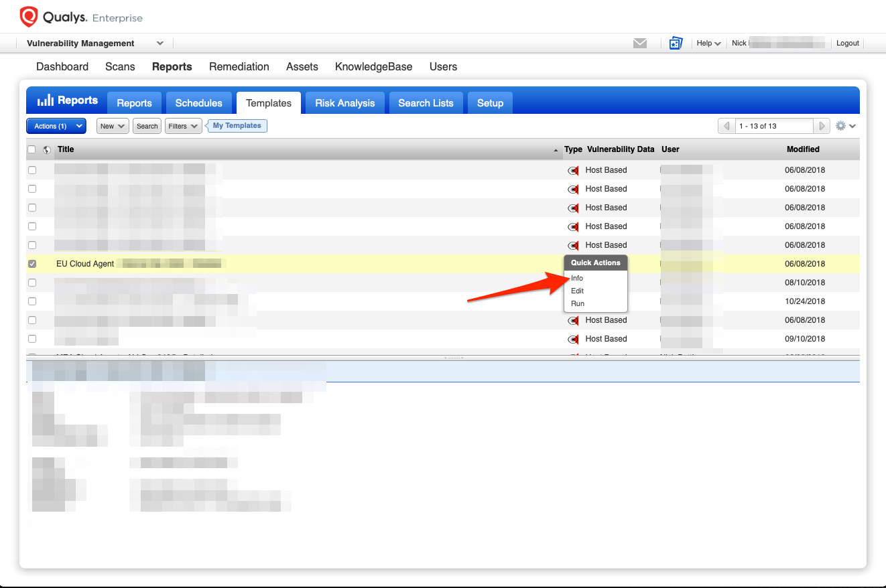Viewport: 886px width, 588px height.
Task: Click the pane splitter handle
Action: coord(454,358)
